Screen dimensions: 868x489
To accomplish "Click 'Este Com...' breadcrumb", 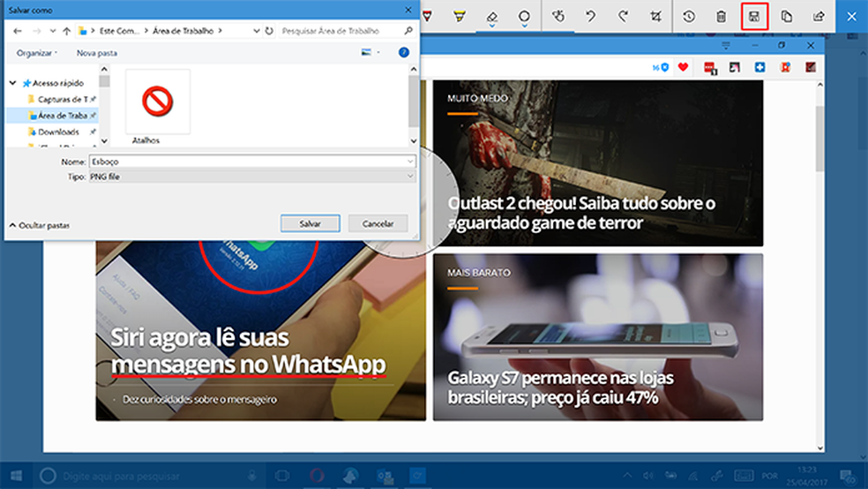I will 120,31.
